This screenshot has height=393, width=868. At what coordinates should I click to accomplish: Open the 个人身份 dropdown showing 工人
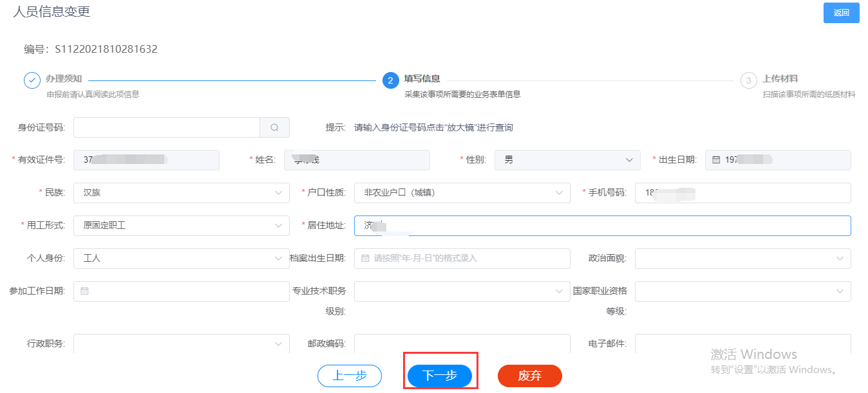point(181,258)
